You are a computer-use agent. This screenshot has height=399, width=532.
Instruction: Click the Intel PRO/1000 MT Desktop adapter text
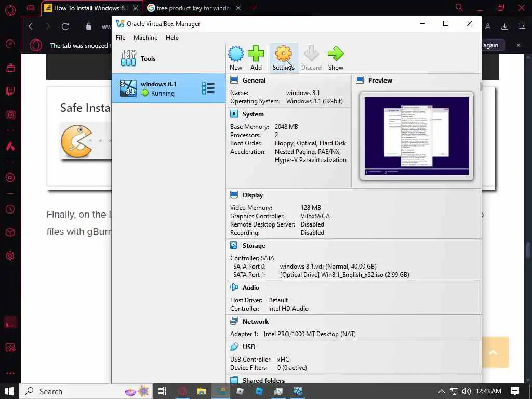click(310, 334)
